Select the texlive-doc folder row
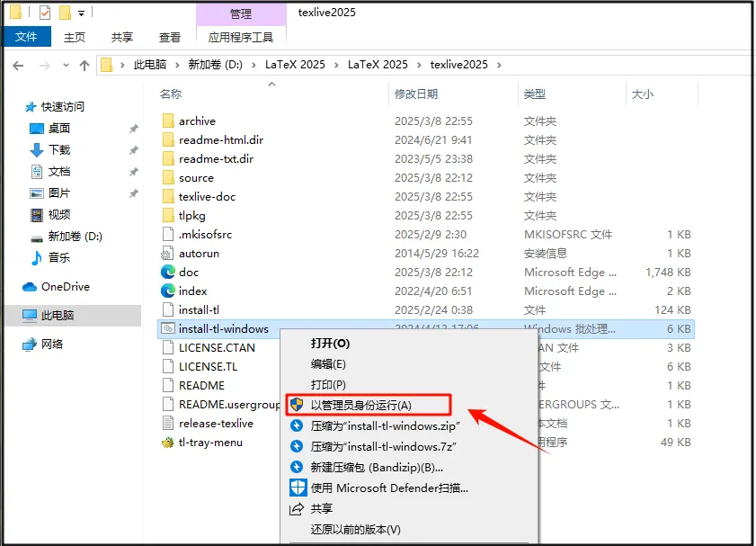The width and height of the screenshot is (756, 546). click(426, 196)
